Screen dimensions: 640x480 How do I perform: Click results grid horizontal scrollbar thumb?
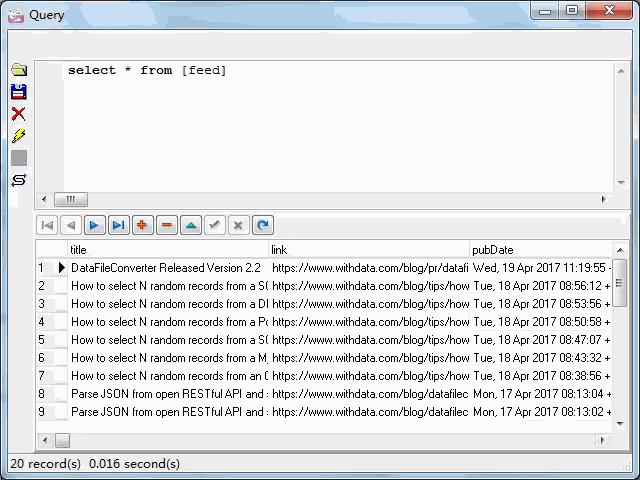pos(62,440)
